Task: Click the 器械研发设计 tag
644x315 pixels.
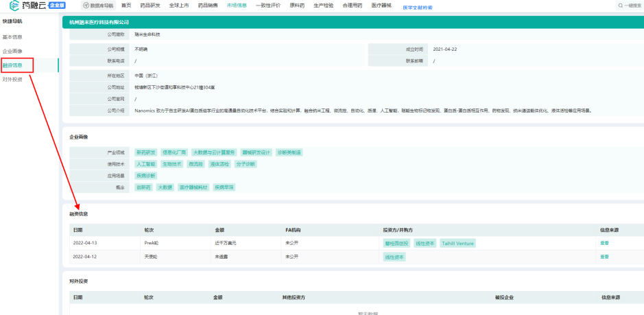Action: click(x=257, y=152)
